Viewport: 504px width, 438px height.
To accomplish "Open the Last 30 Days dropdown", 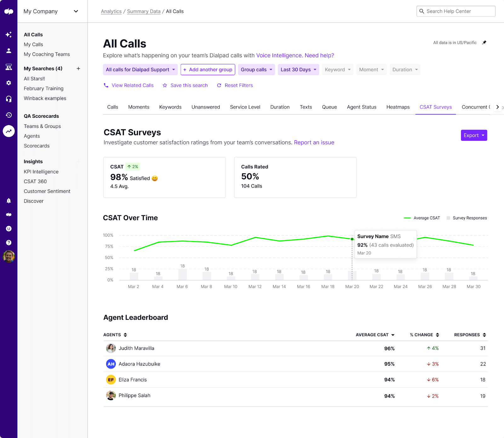I will (x=298, y=70).
